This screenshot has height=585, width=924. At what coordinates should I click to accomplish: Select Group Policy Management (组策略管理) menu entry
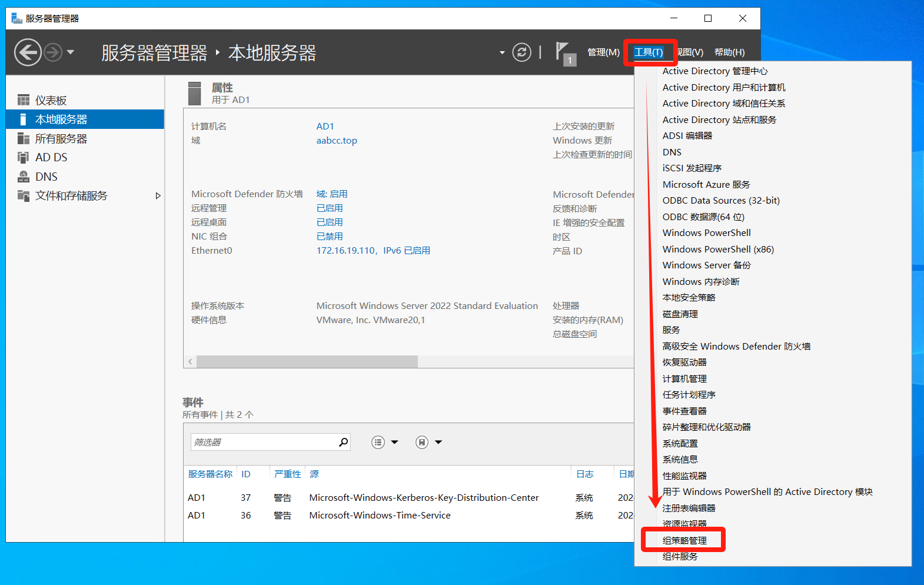click(684, 540)
